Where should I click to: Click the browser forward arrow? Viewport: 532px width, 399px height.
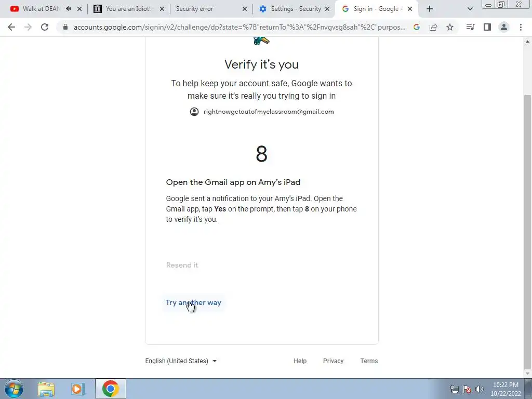28,27
